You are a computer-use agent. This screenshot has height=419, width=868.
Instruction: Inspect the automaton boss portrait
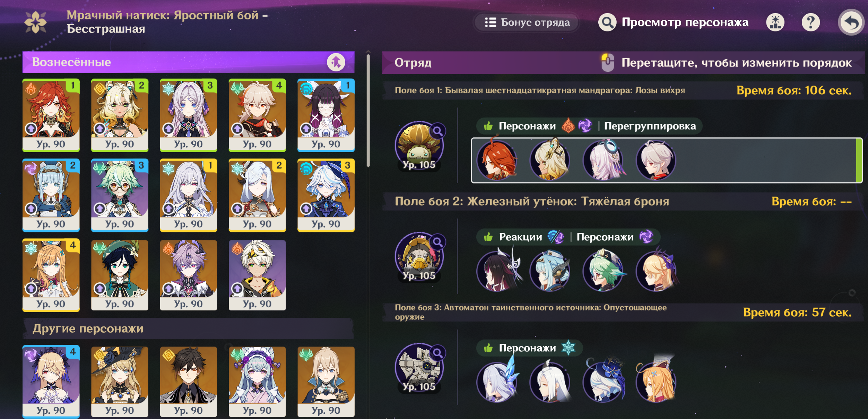coord(419,368)
